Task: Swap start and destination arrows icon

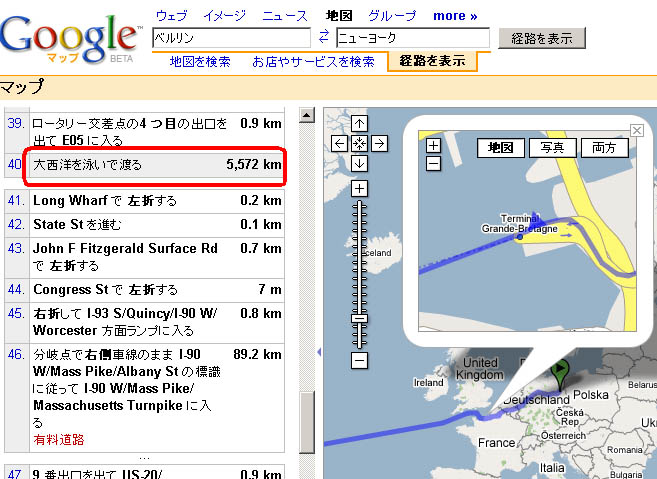Action: [x=323, y=37]
